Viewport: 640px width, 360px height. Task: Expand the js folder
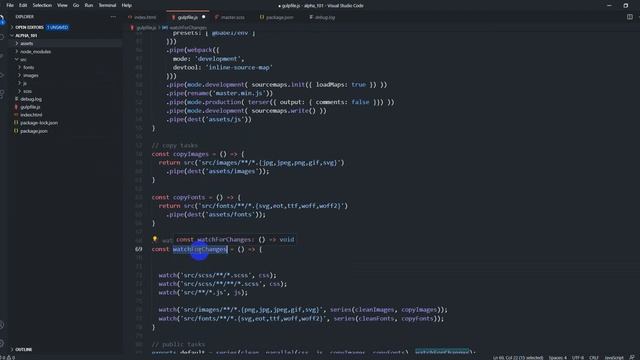24,83
